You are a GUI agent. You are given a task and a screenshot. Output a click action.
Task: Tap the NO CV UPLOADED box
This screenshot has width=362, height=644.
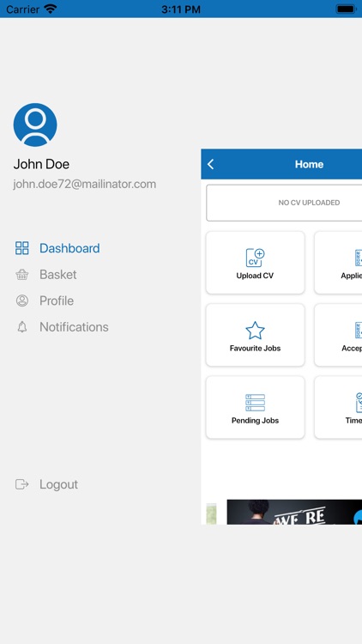pyautogui.click(x=284, y=203)
